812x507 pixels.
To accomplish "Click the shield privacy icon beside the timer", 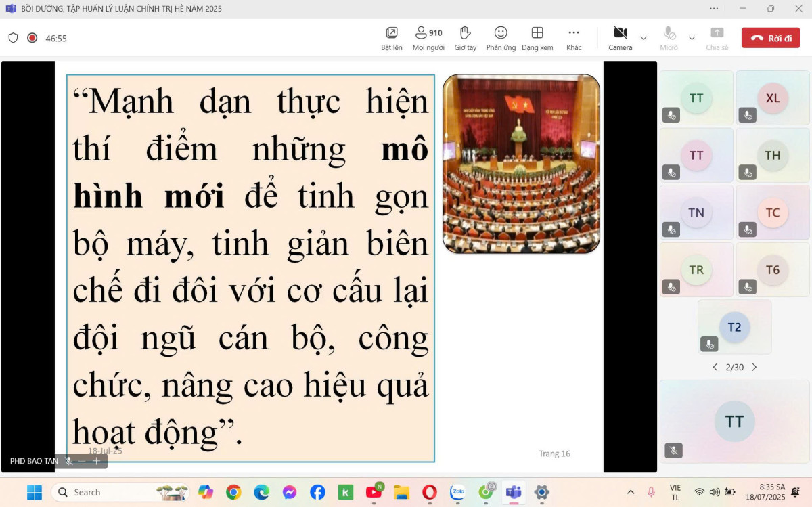I will coord(13,38).
